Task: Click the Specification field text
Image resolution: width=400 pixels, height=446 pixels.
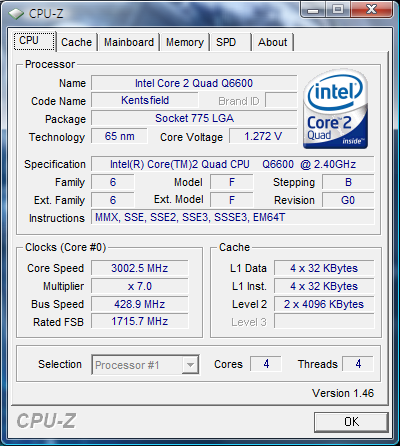Action: pyautogui.click(x=233, y=164)
